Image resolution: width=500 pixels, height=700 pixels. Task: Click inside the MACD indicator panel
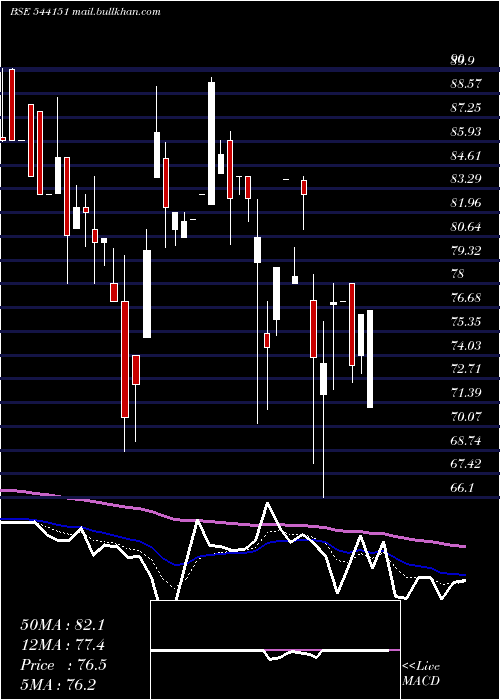(275, 650)
